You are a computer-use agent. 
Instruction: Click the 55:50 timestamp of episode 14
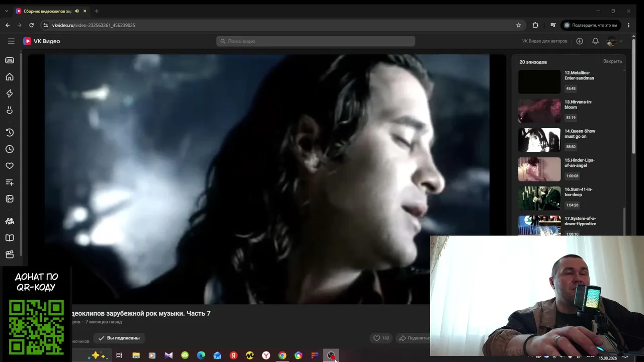571,147
